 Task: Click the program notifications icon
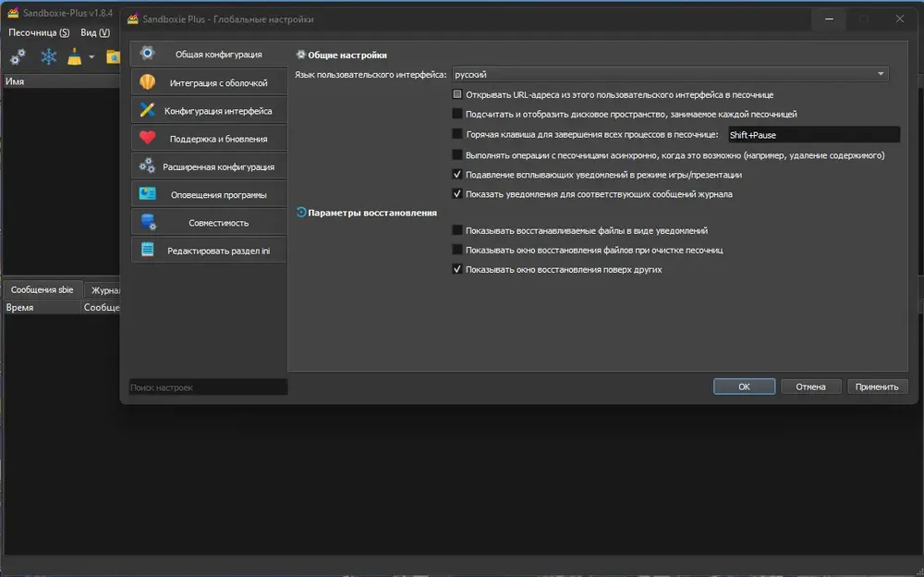(147, 193)
